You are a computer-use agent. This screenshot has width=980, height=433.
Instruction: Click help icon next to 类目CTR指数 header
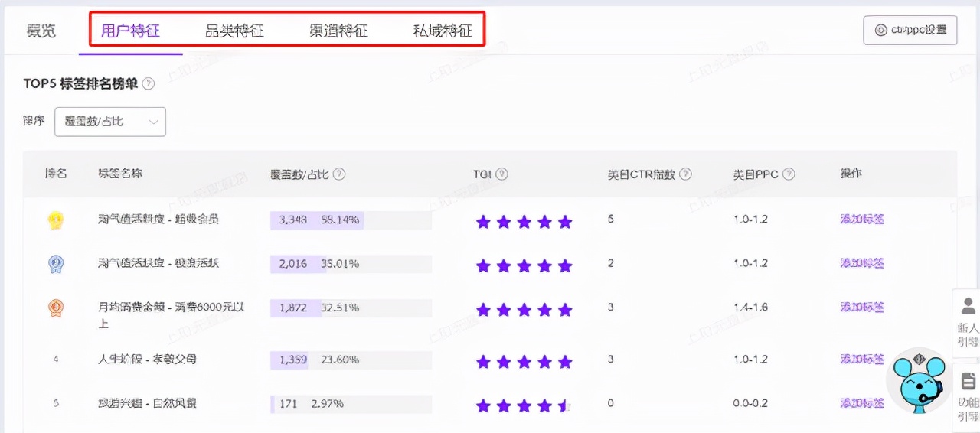686,174
